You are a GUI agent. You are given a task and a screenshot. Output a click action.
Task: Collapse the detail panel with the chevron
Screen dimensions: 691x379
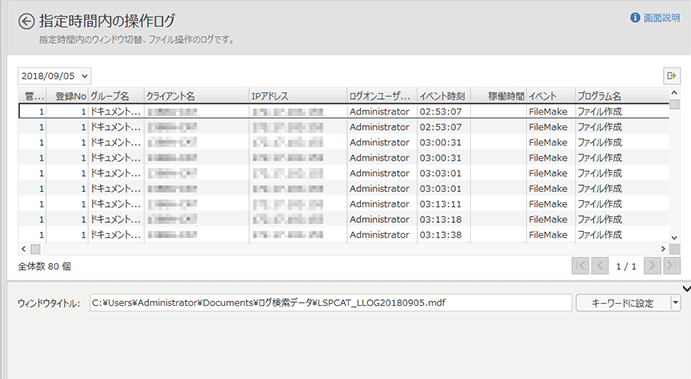686,289
